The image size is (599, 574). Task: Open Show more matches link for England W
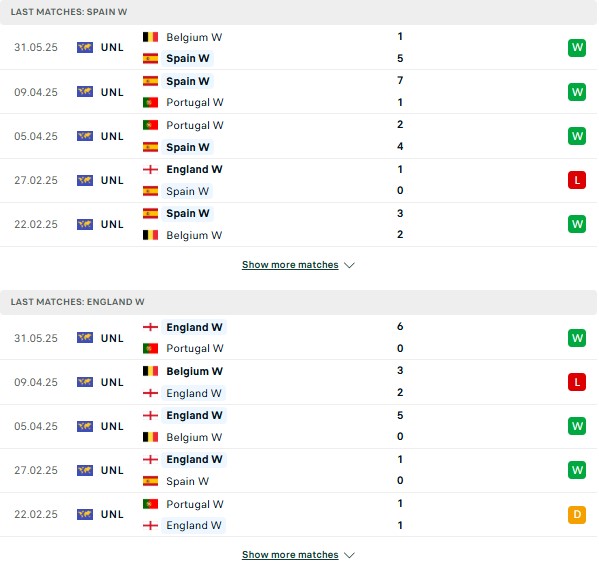[x=290, y=555]
